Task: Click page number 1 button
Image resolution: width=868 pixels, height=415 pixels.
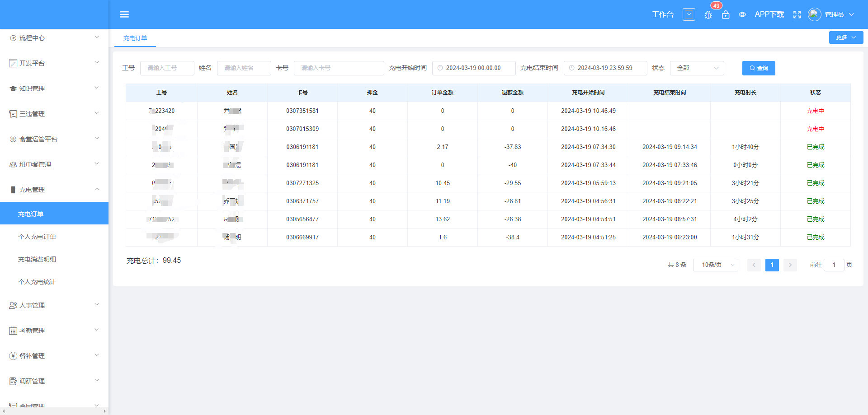Action: pyautogui.click(x=772, y=265)
